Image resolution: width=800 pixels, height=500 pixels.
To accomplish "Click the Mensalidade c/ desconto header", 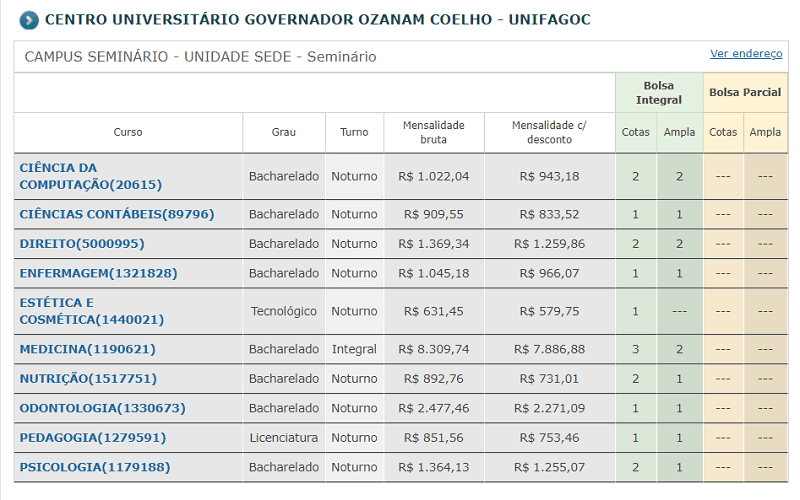I will (549, 132).
